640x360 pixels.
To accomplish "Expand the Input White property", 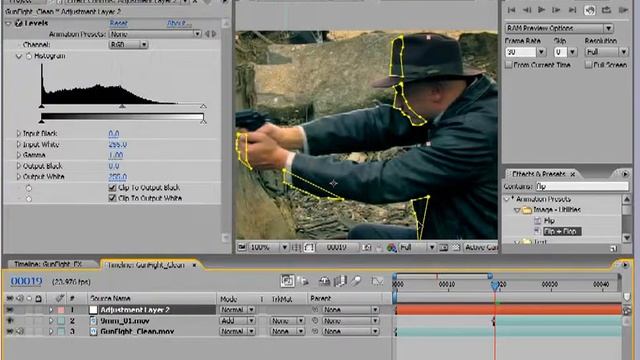I will (x=18, y=144).
